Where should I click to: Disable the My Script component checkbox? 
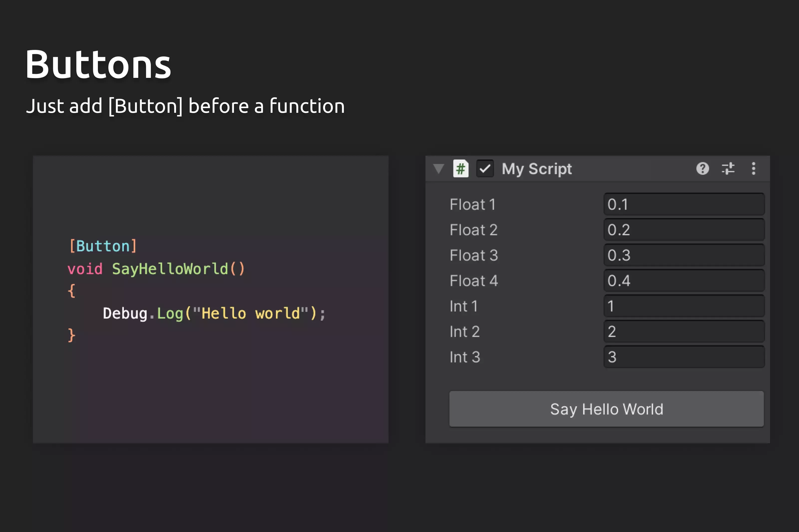click(485, 169)
